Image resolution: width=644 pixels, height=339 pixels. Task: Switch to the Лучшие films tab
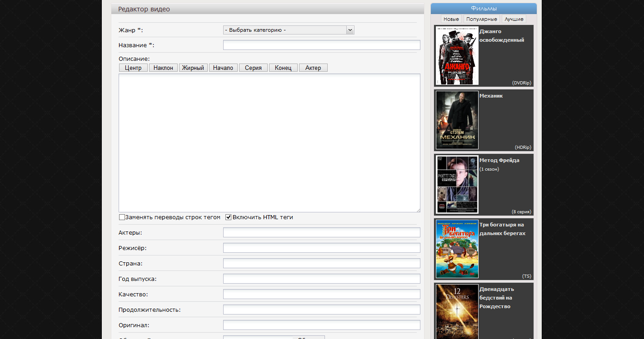point(514,19)
